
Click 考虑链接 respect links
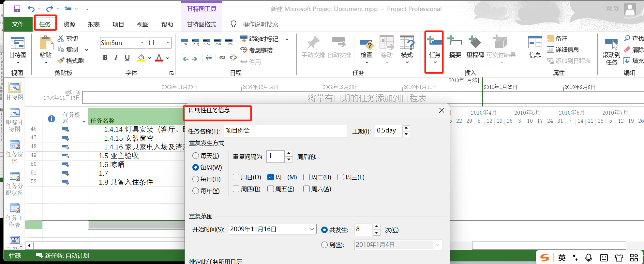point(257,50)
